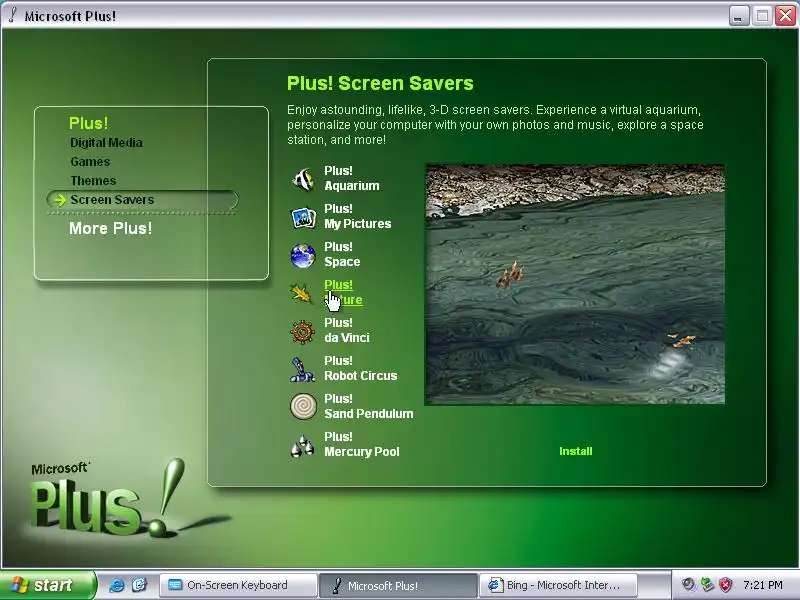
Task: Click the Microsoft Plus! title bar icon
Action: pyautogui.click(x=13, y=15)
